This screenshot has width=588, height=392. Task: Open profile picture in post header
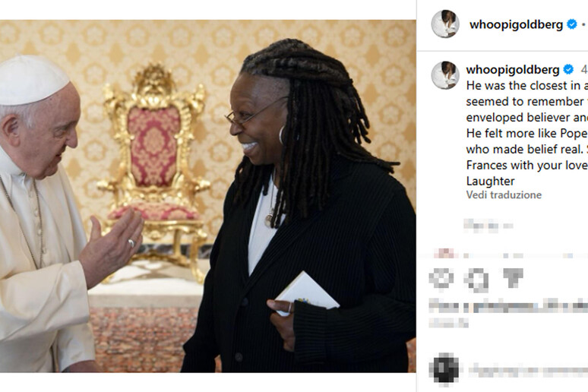[x=445, y=24]
